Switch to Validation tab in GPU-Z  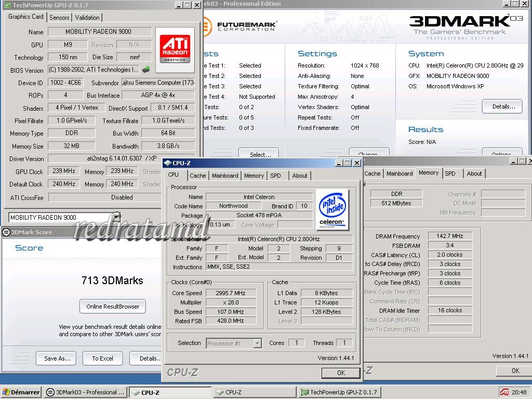click(87, 17)
